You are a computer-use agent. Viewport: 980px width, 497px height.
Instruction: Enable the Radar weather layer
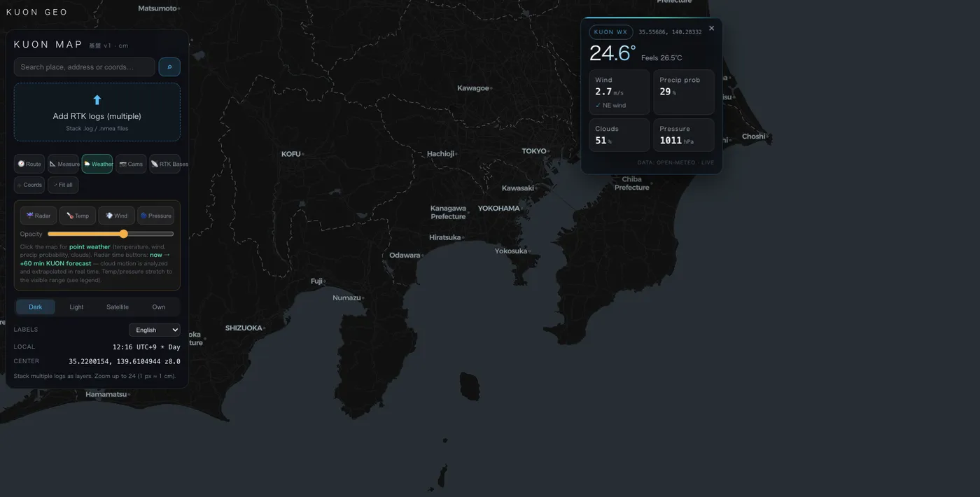click(38, 216)
